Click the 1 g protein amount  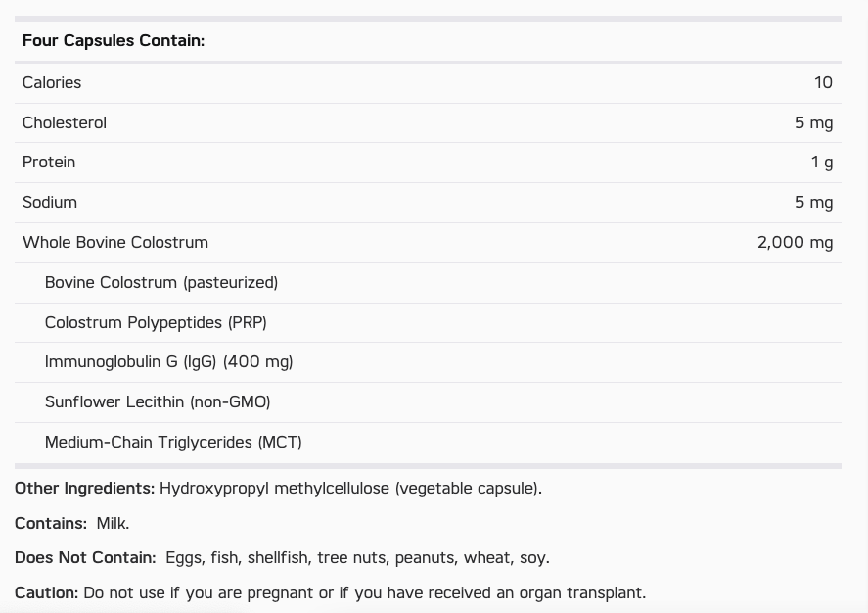coord(821,162)
